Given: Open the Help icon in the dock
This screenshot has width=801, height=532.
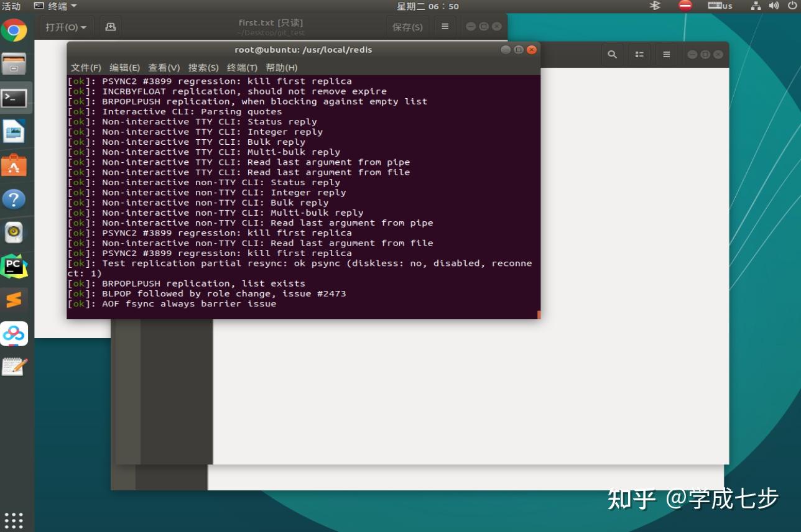Looking at the screenshot, I should (14, 199).
